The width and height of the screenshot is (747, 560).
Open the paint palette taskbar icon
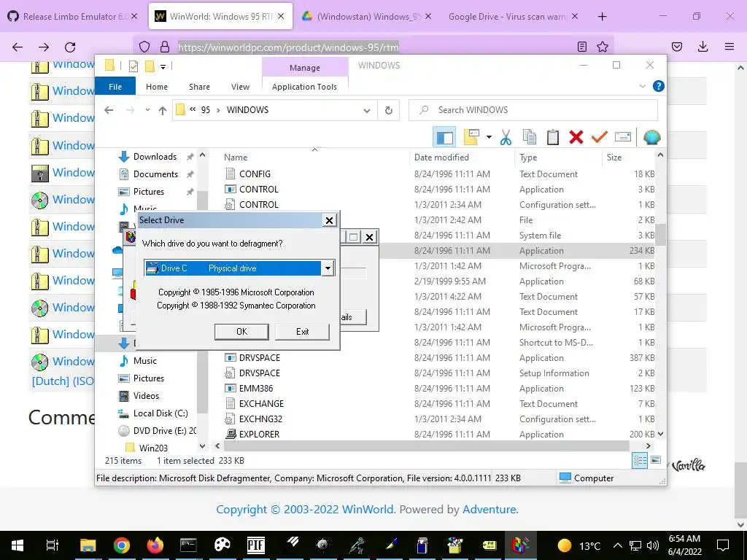[222, 545]
